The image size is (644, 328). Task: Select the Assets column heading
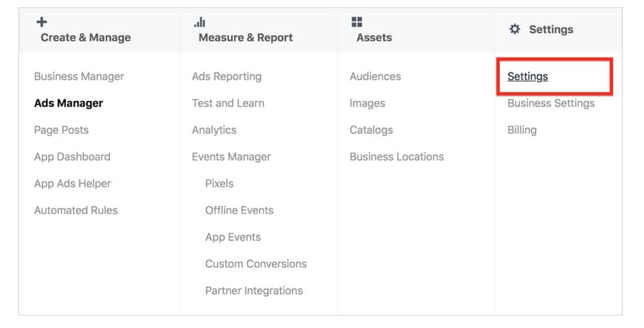(374, 37)
